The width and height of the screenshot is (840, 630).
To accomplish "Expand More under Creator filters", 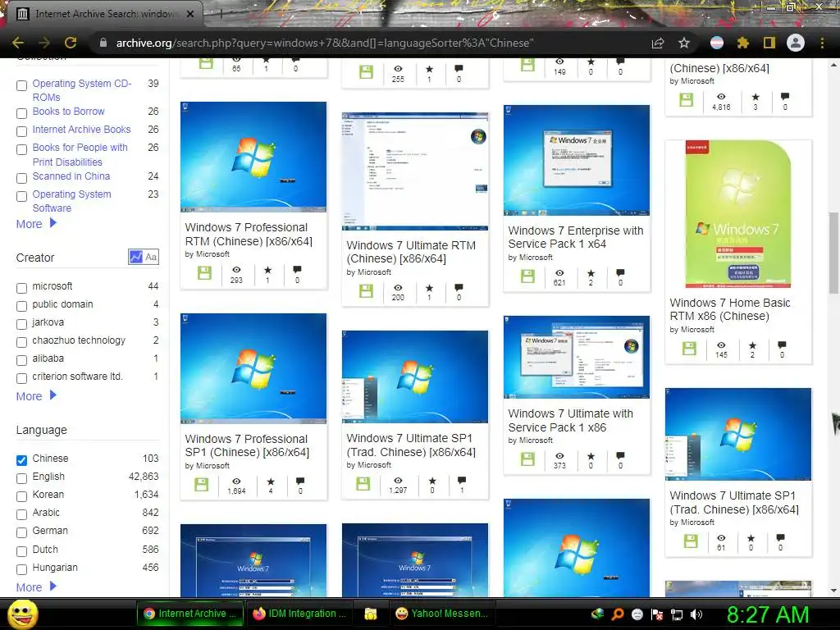I will [36, 396].
